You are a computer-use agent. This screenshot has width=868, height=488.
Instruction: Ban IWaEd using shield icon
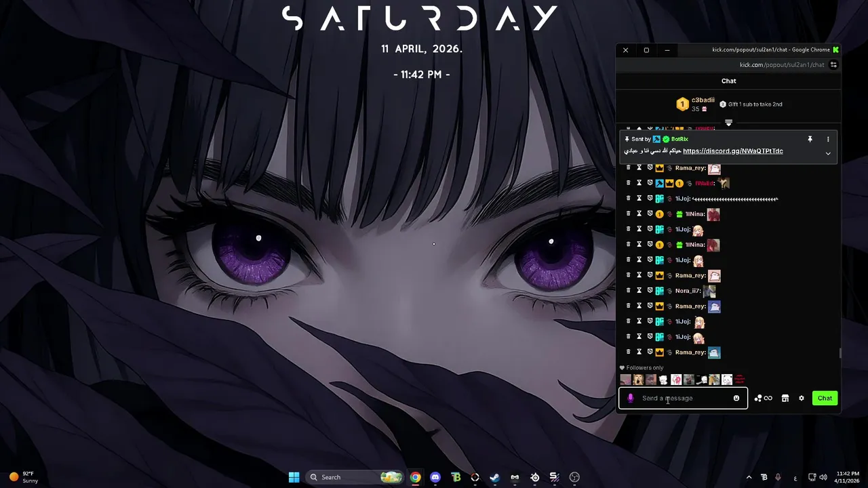click(650, 183)
